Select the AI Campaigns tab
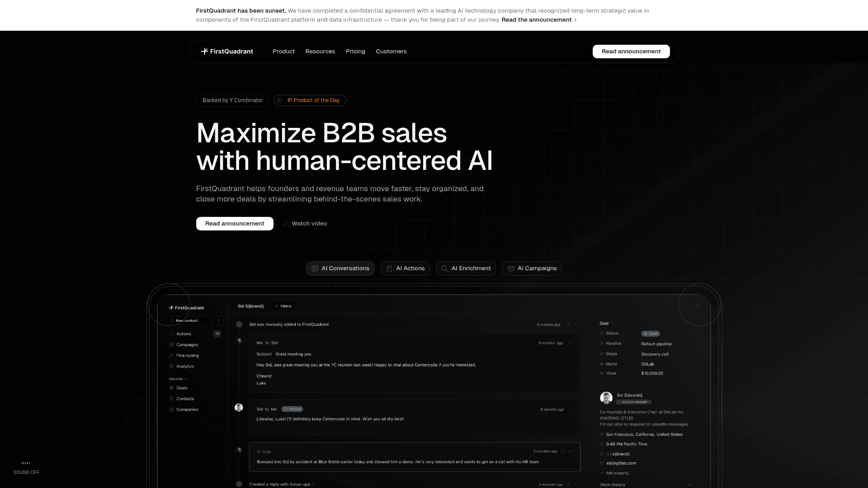 532,268
